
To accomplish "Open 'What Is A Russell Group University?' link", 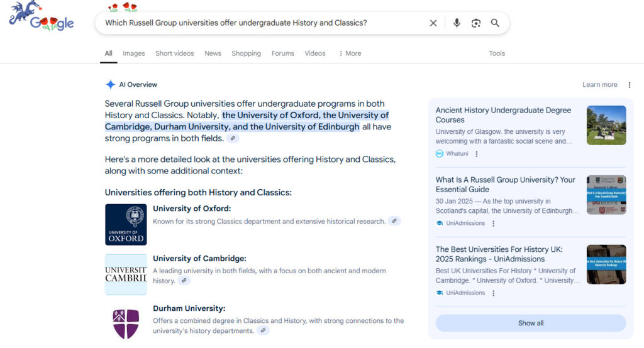I will (505, 185).
